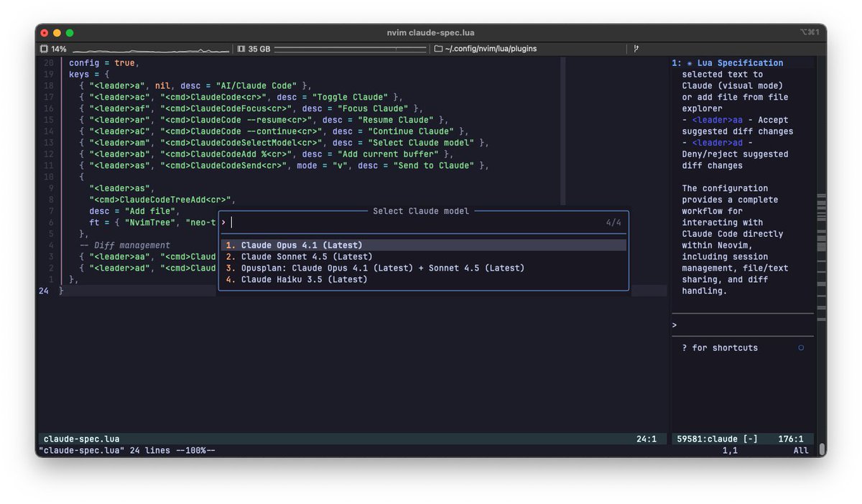Click the '⌥⌘1' shortcut label in title bar

pos(809,32)
